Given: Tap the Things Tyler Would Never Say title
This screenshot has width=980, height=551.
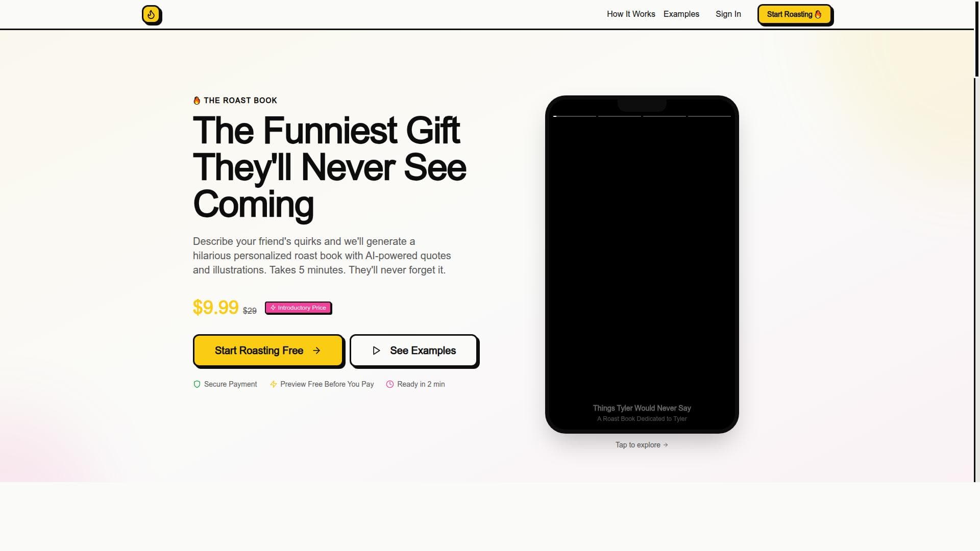Looking at the screenshot, I should click(642, 408).
